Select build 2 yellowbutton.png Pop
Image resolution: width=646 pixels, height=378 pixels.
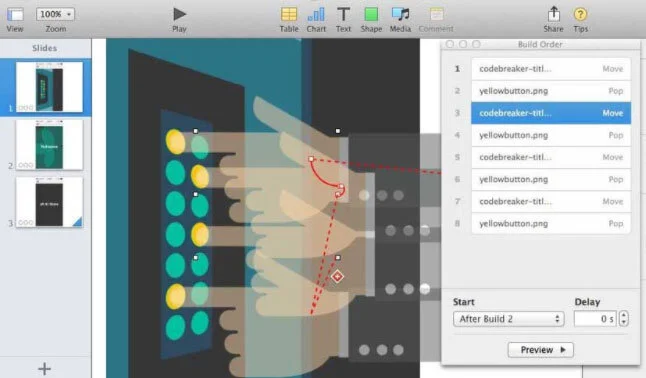pyautogui.click(x=551, y=91)
